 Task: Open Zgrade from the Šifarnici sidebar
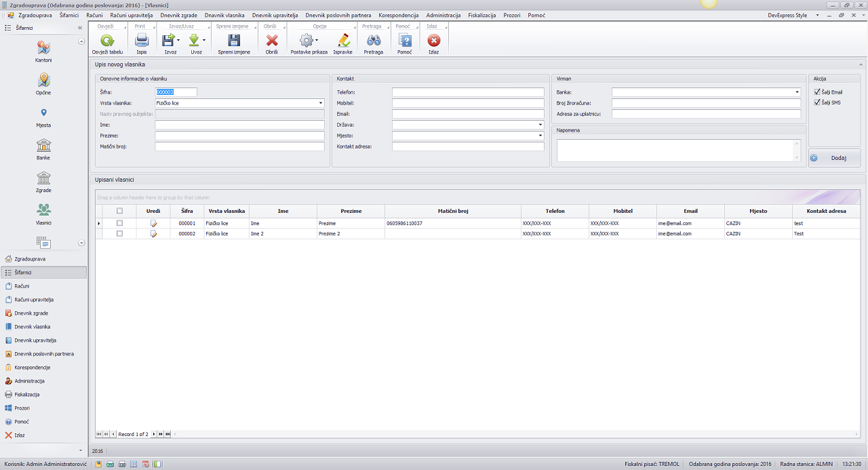(43, 182)
